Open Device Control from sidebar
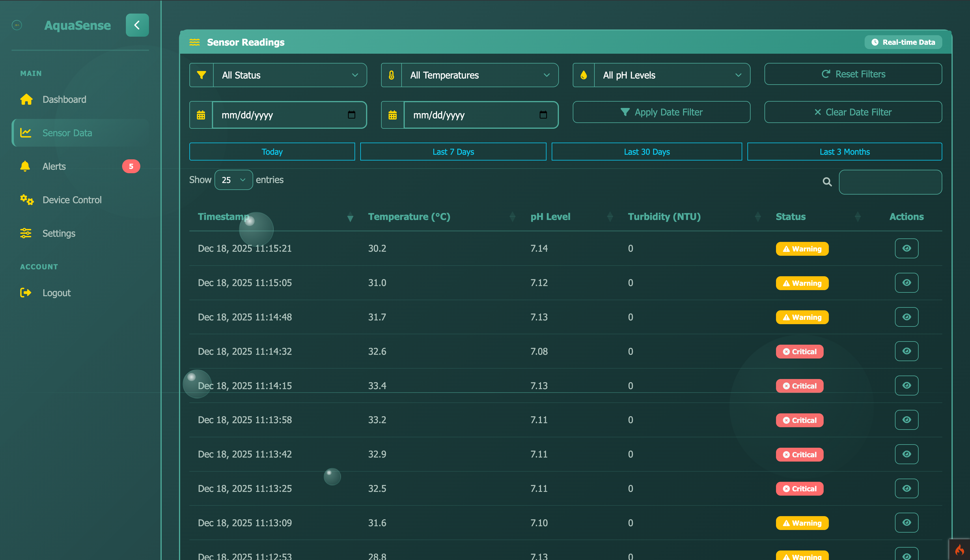The image size is (970, 560). [x=72, y=200]
